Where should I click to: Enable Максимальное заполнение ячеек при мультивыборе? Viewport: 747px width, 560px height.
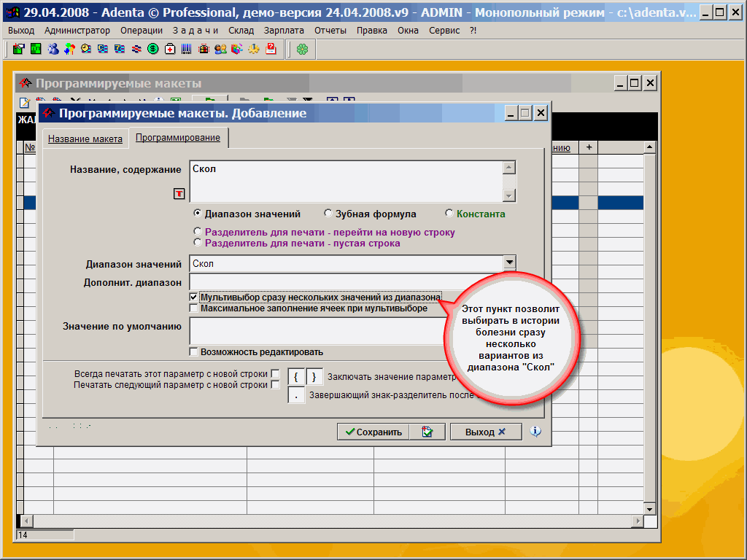coord(193,308)
